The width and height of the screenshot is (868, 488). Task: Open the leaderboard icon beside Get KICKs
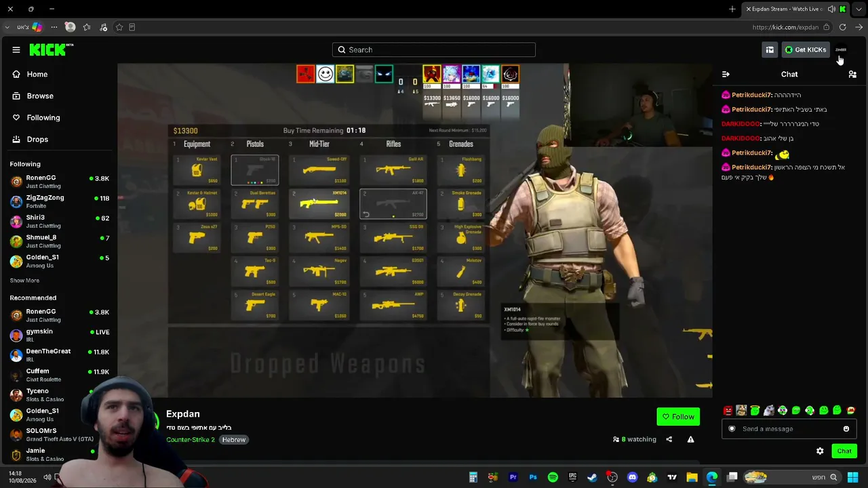tap(770, 49)
